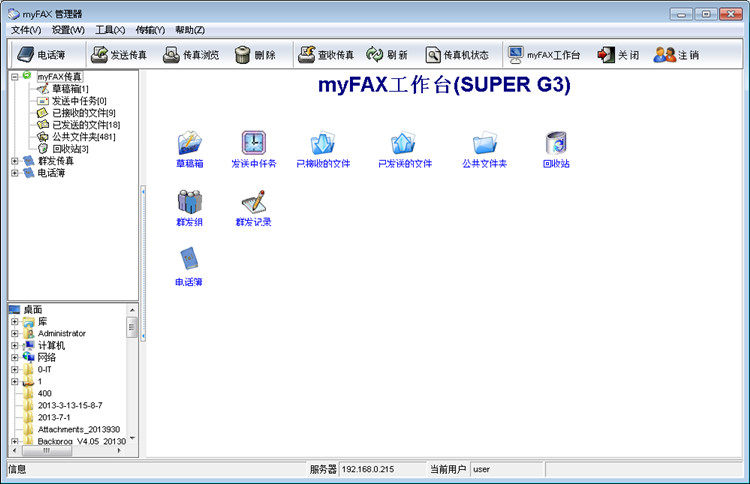Expand the 电话簿 tree node
This screenshot has height=484, width=750.
(14, 173)
